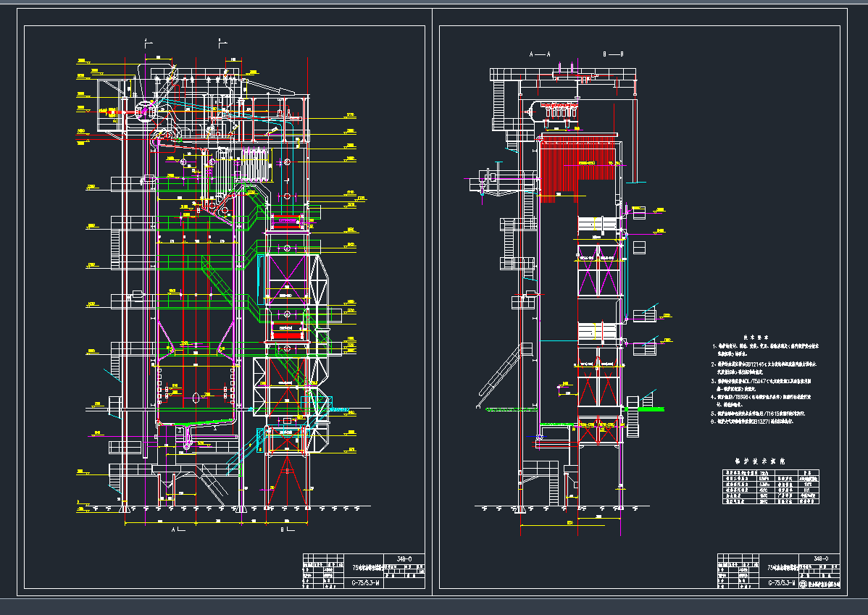
Task: Select the boiler specifications table heading
Action: coord(759,461)
